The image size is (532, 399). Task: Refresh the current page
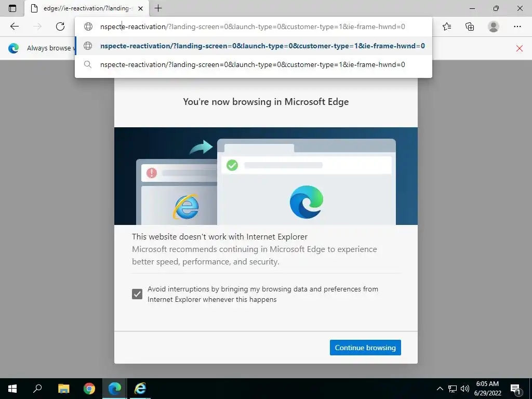pyautogui.click(x=60, y=26)
